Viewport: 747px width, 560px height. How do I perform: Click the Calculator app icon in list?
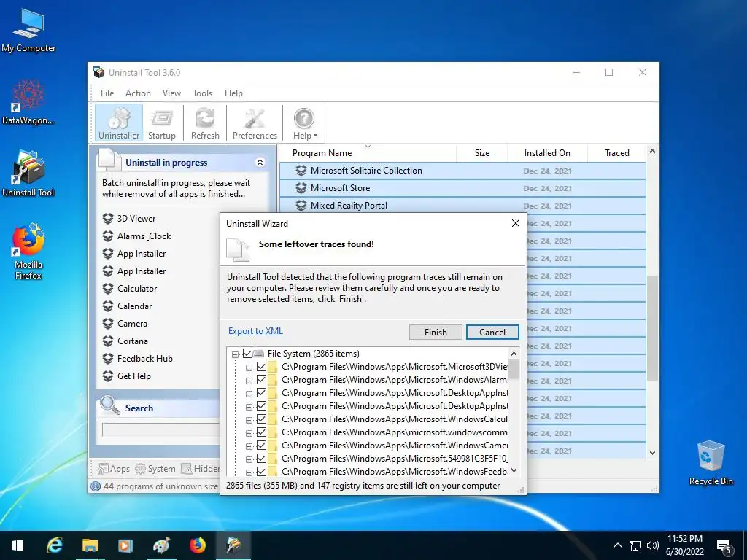108,289
